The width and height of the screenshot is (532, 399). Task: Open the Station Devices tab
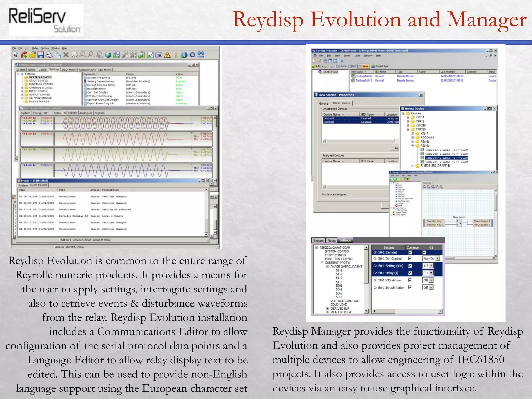click(341, 103)
